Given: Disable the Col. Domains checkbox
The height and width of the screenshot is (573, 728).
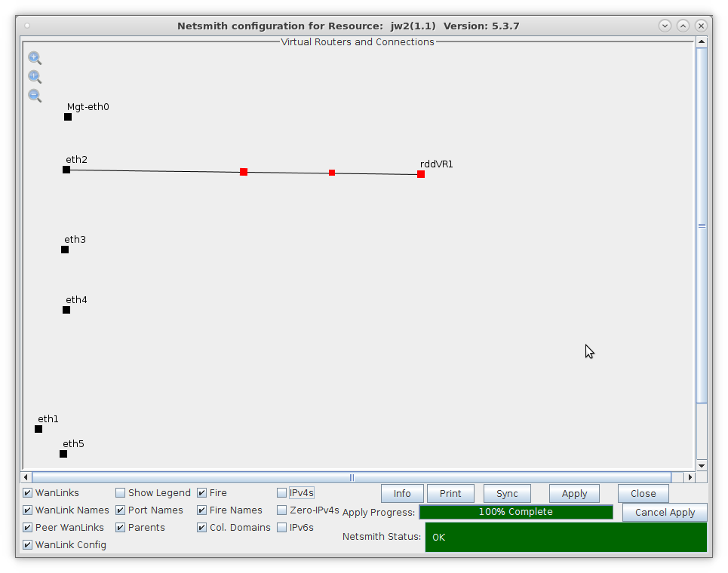Looking at the screenshot, I should [202, 528].
